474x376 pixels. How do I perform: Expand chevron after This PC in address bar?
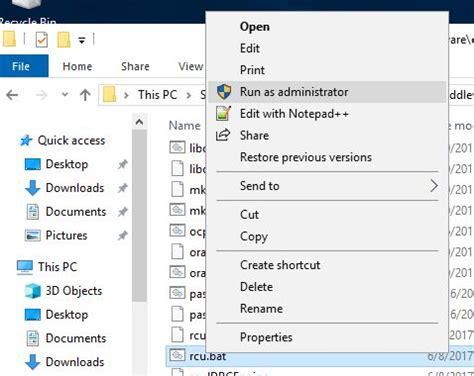pos(189,95)
